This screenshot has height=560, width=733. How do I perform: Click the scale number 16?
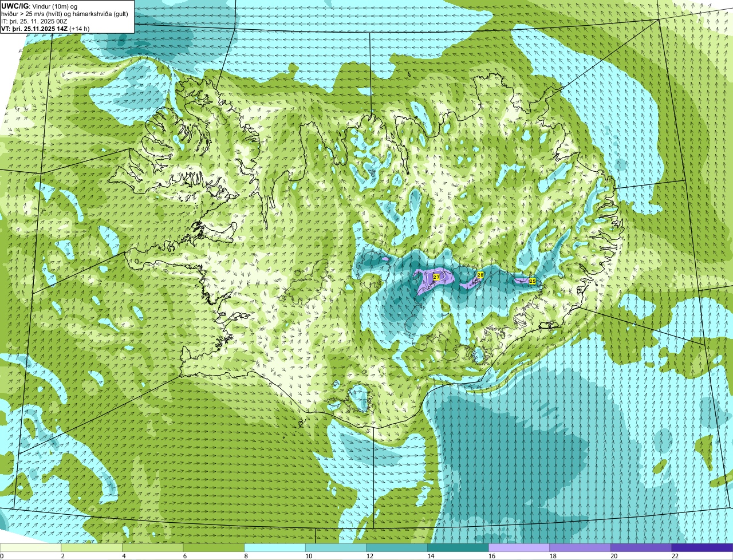[x=492, y=556]
